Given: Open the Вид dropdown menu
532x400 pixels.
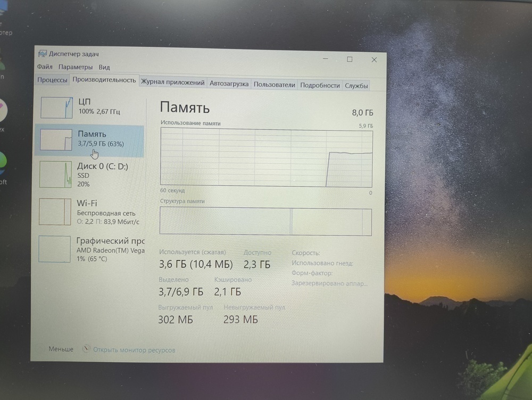Looking at the screenshot, I should [x=104, y=67].
